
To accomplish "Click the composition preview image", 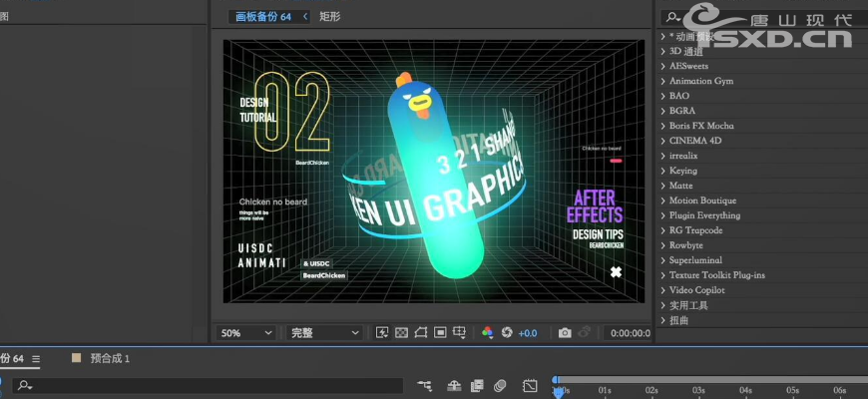I will (434, 171).
